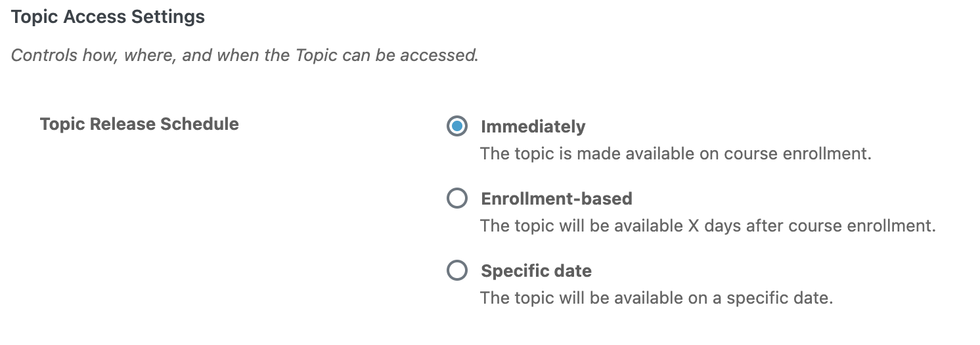Choose the Specific date radio button
The image size is (980, 345).
(x=457, y=270)
